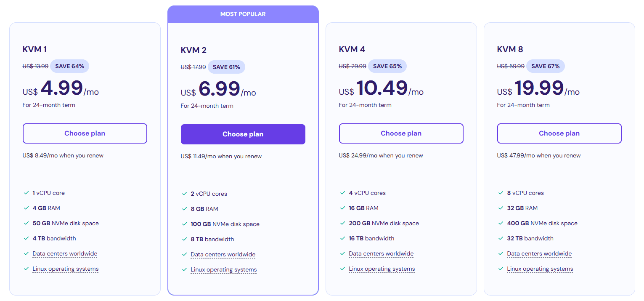Choose plan for KVM 2

[243, 134]
